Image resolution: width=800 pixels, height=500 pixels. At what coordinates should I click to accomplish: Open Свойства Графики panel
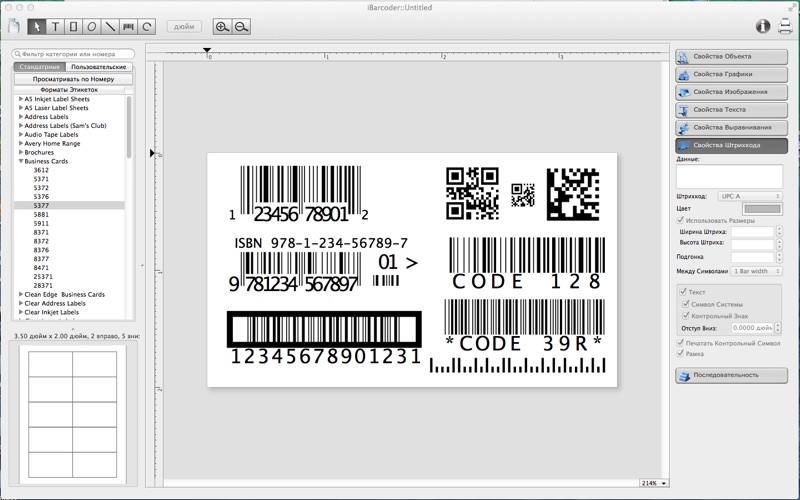[x=731, y=74]
